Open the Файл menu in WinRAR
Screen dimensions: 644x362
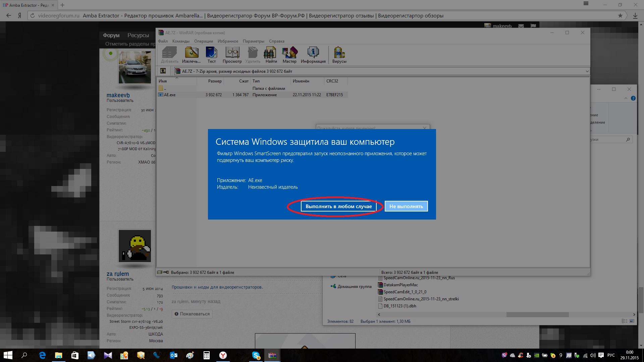[163, 41]
